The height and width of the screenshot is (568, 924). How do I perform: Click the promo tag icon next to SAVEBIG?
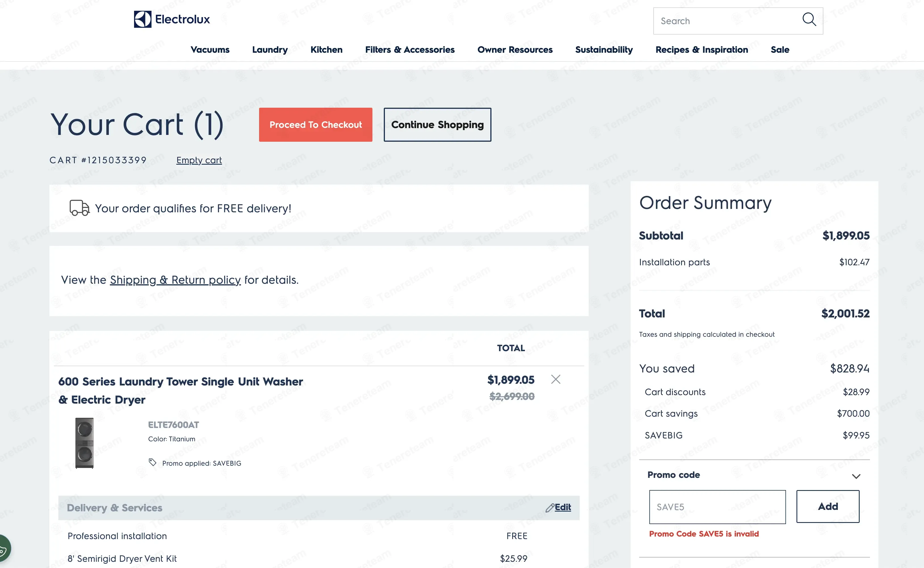pyautogui.click(x=152, y=463)
